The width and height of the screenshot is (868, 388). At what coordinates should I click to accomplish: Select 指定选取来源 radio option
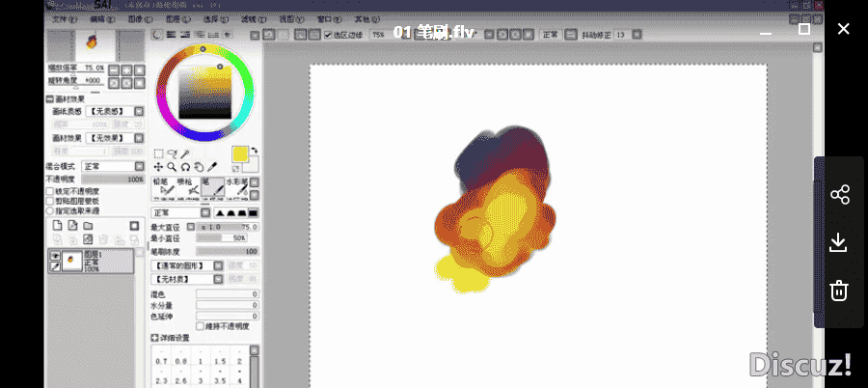pyautogui.click(x=50, y=210)
